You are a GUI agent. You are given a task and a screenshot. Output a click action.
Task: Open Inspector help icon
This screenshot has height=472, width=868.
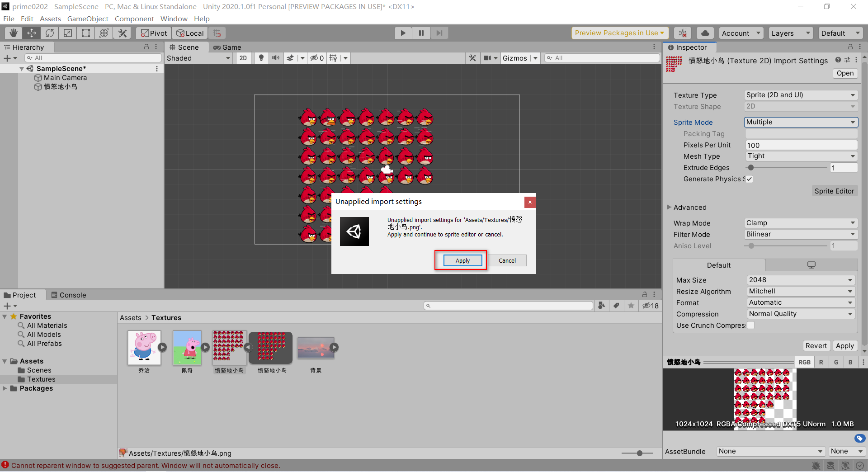coord(838,60)
